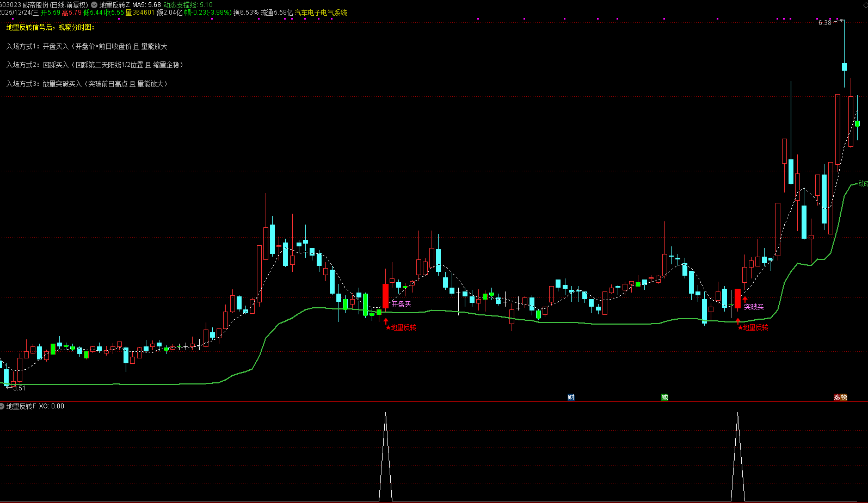Open the orange 榜 ranking marker icon
Image resolution: width=868 pixels, height=503 pixels.
(x=844, y=398)
